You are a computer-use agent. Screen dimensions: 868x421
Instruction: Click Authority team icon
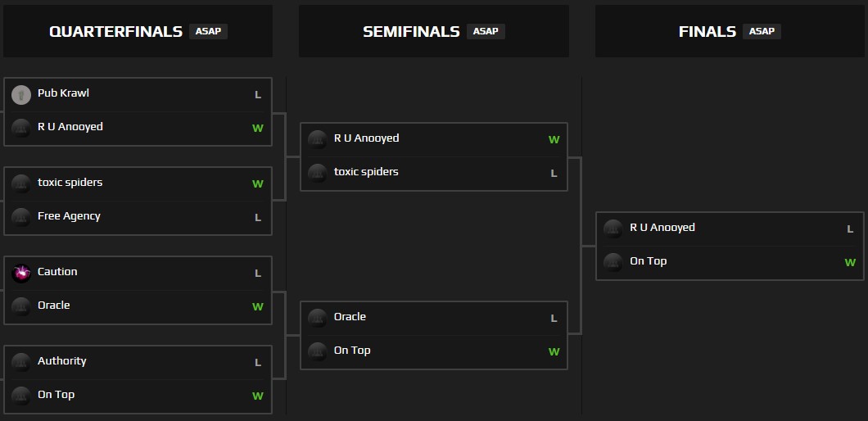21,362
